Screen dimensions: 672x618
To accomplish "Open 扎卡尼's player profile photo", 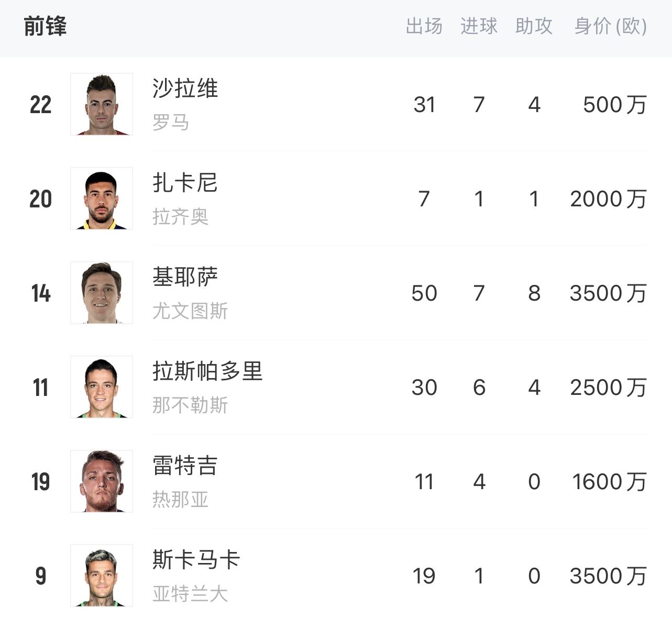I will click(101, 198).
